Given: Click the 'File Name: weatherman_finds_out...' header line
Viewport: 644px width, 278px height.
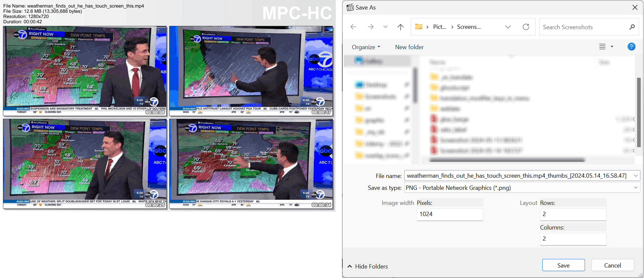Looking at the screenshot, I should click(73, 6).
